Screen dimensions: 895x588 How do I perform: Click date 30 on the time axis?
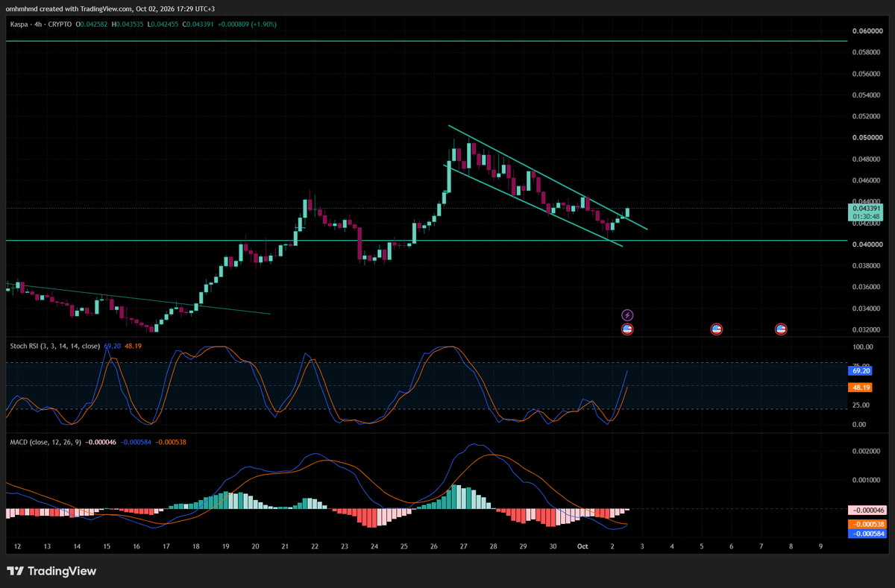coord(553,546)
